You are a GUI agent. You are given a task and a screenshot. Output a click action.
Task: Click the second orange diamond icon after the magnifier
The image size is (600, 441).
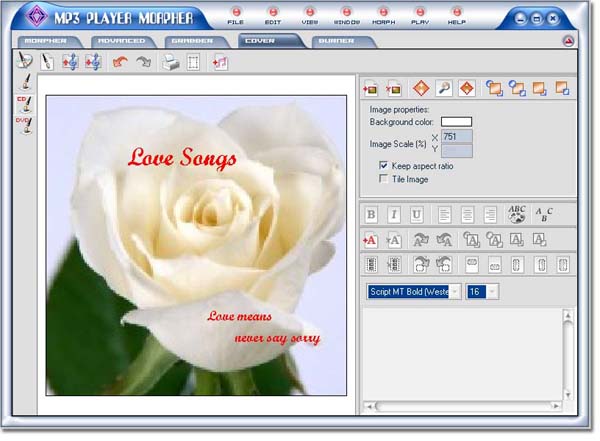pyautogui.click(x=467, y=89)
